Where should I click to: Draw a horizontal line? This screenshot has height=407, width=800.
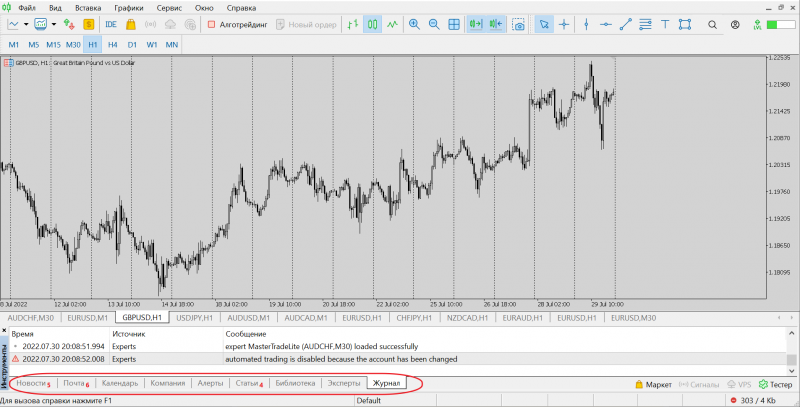coord(606,24)
